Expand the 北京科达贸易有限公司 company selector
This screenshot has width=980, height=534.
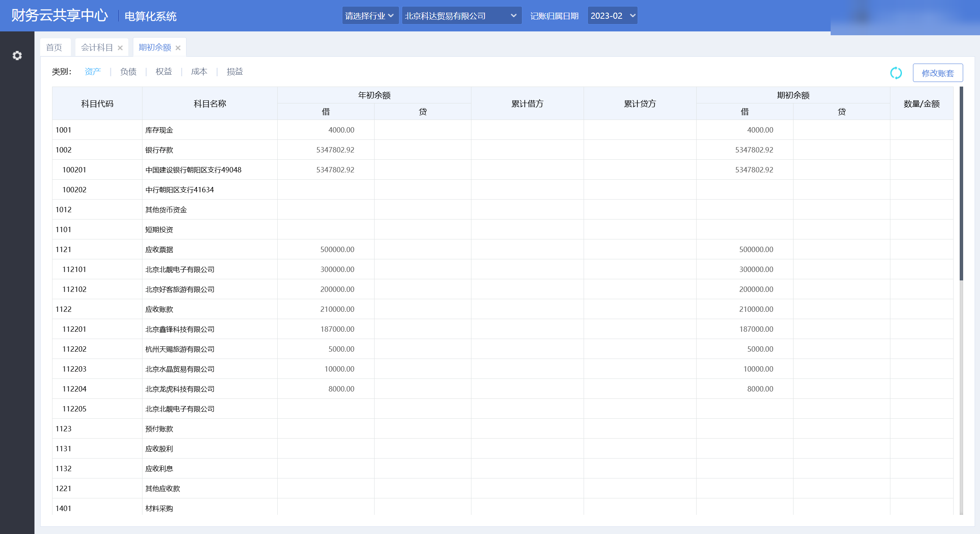461,16
